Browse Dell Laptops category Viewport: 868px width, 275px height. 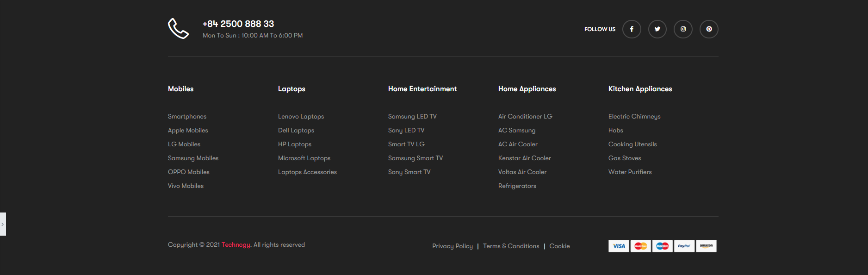click(296, 131)
